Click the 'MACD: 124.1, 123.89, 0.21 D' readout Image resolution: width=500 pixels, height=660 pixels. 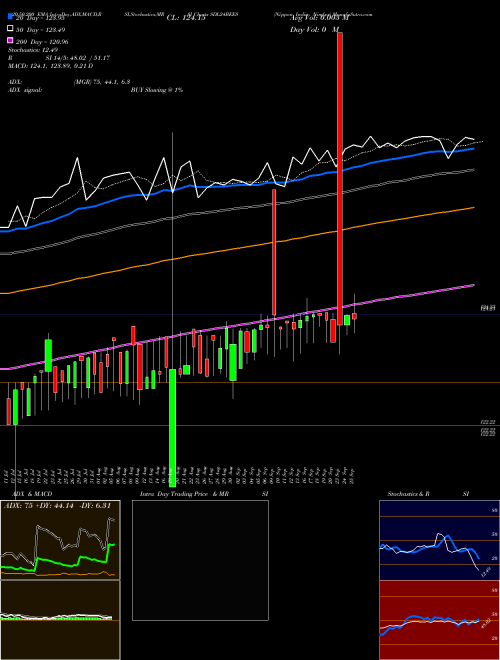pyautogui.click(x=51, y=66)
